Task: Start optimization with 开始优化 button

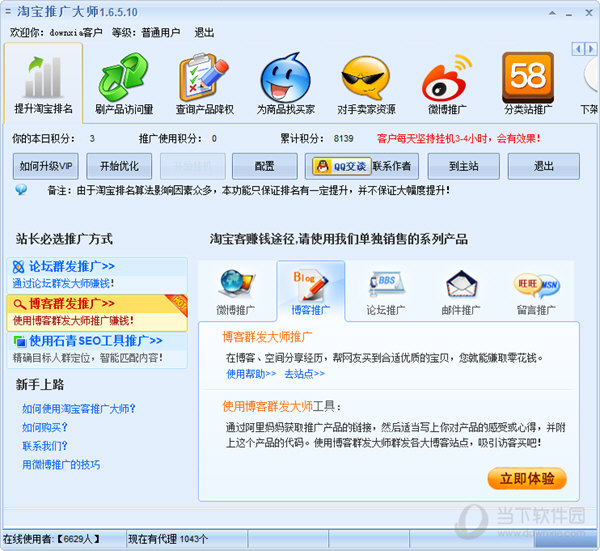Action: [119, 166]
